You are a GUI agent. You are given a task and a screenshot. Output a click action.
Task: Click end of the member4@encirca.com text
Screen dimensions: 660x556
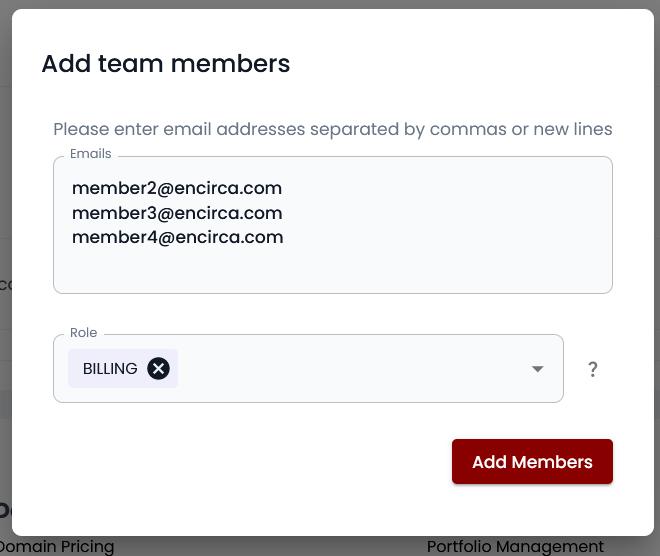coord(284,237)
